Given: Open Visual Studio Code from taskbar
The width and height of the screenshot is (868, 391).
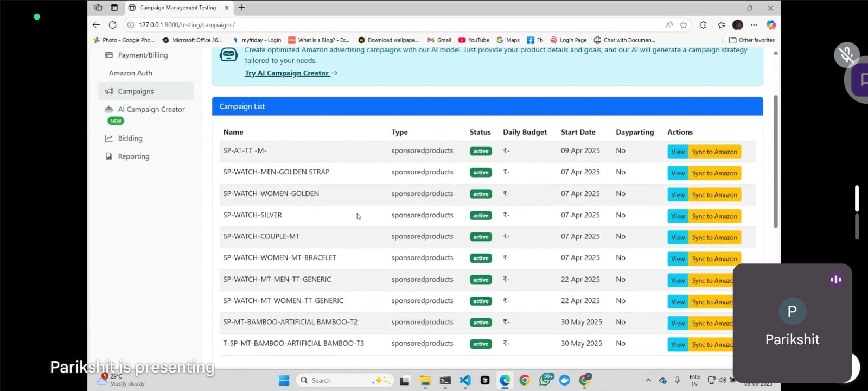Looking at the screenshot, I should coord(465,380).
